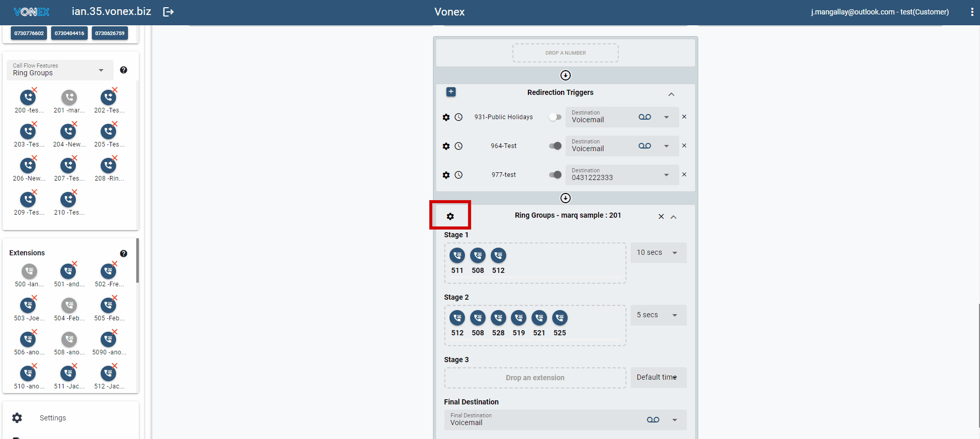Open the clock schedule for 964-Test trigger

(x=458, y=146)
